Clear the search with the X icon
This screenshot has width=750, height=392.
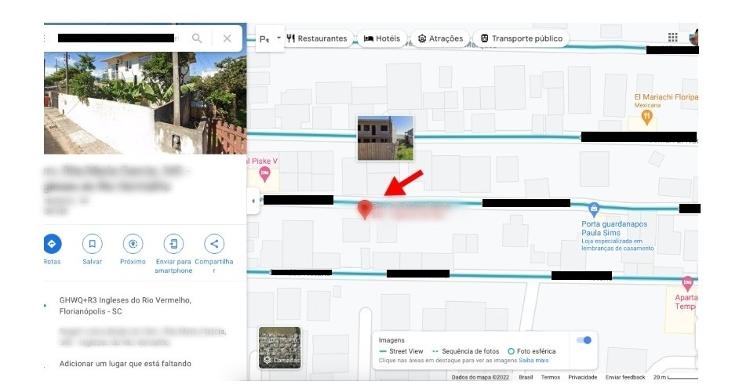pyautogui.click(x=227, y=38)
